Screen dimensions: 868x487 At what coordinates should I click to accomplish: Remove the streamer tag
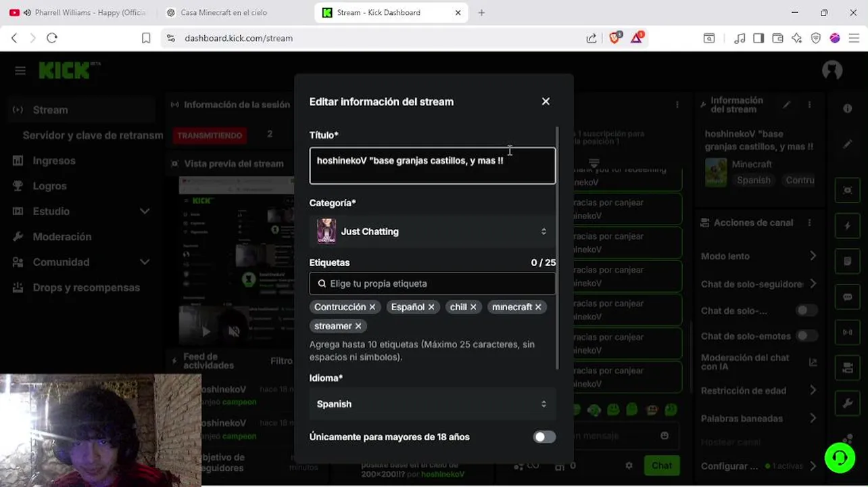pos(358,326)
